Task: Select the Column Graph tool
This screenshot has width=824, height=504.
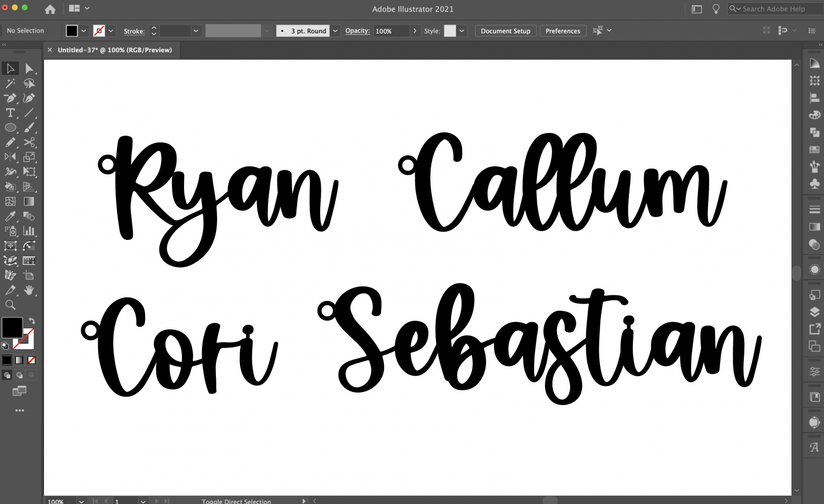Action: 29,231
